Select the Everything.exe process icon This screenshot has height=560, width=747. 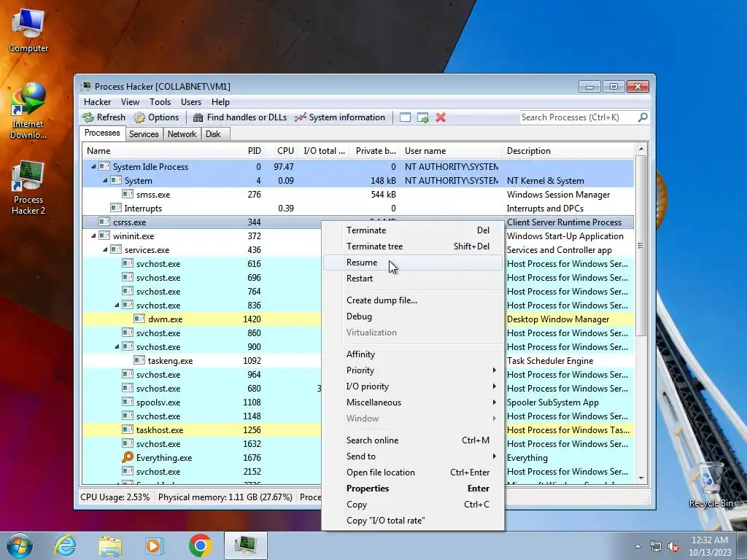point(128,458)
